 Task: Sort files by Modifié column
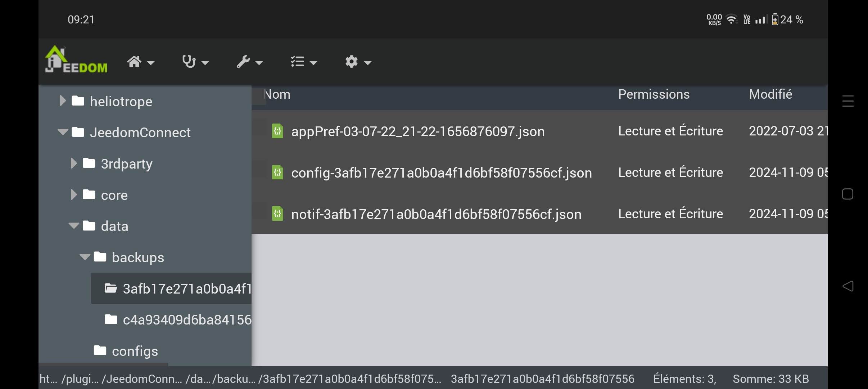click(x=770, y=94)
